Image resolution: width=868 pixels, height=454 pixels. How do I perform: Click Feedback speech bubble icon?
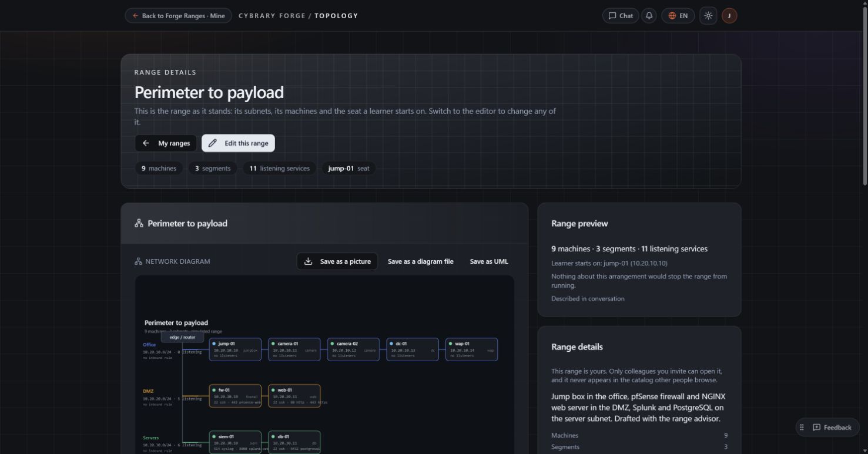(816, 427)
